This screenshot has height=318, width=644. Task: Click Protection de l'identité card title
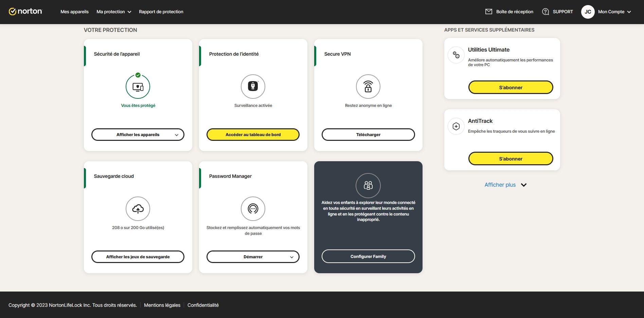[234, 54]
